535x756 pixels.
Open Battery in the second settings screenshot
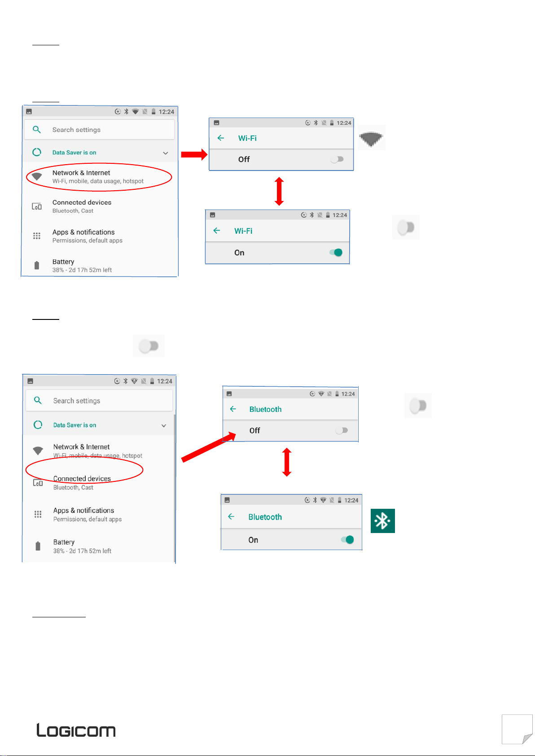click(x=99, y=546)
